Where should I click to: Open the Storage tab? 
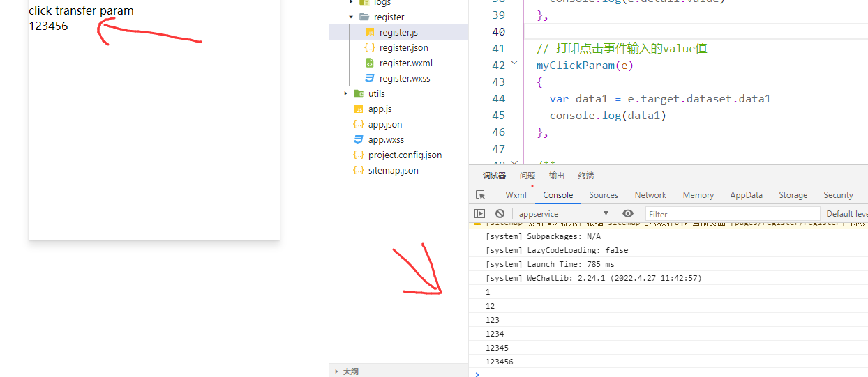tap(793, 195)
